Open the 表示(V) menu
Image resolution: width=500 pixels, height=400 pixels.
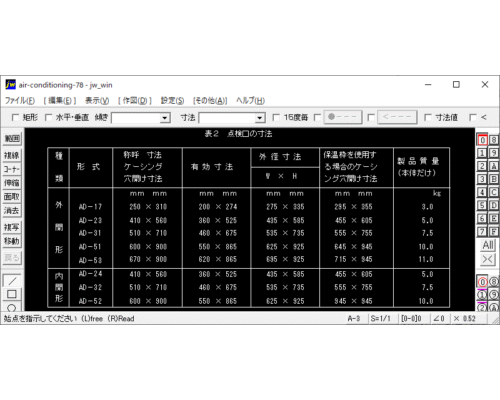97,100
